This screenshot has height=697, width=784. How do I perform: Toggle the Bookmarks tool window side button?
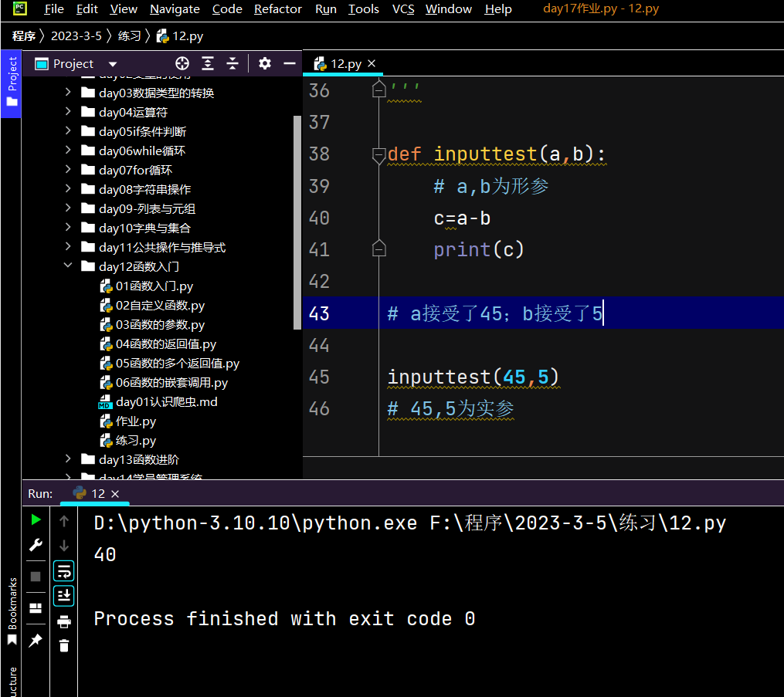[12, 611]
